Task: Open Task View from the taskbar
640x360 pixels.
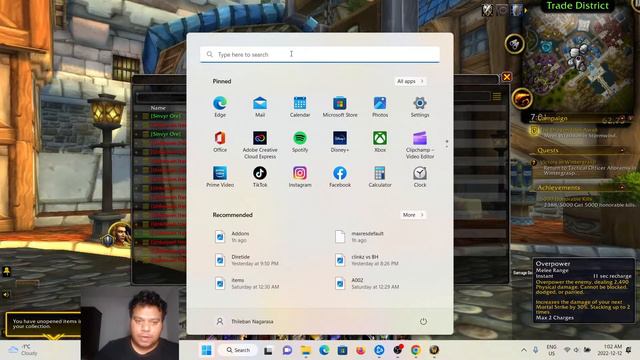Action: click(x=268, y=350)
